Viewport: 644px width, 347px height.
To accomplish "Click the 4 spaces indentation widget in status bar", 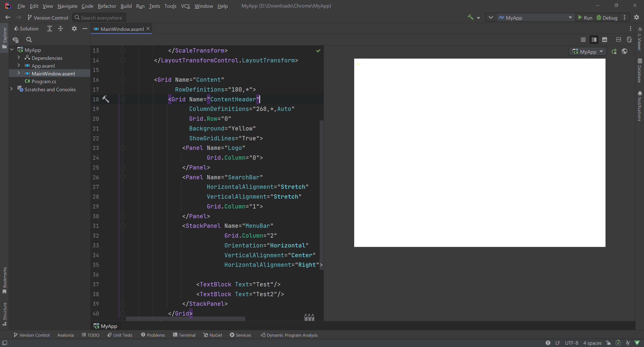I will coord(592,343).
